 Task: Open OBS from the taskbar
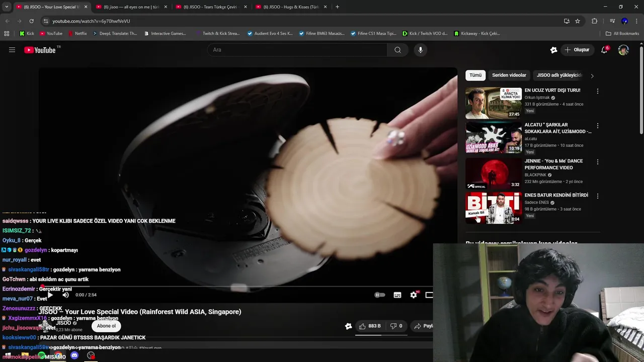point(91,355)
